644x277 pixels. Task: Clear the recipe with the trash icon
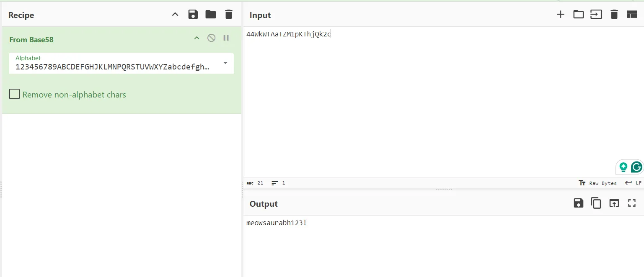coord(228,15)
